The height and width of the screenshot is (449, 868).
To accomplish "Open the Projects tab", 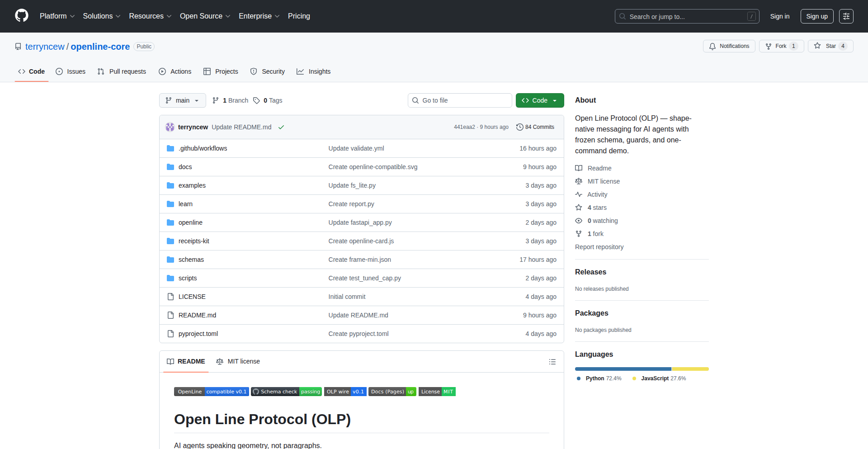I will coord(221,71).
